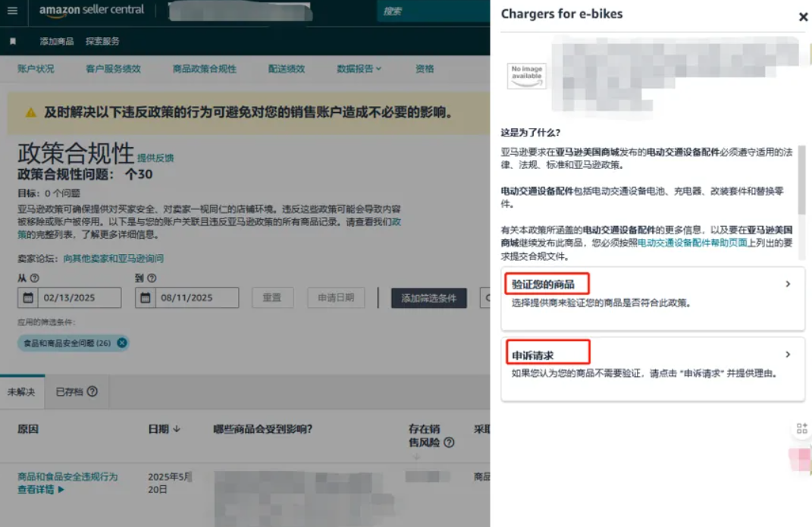Go to 商品政策合规性 tab

point(205,69)
